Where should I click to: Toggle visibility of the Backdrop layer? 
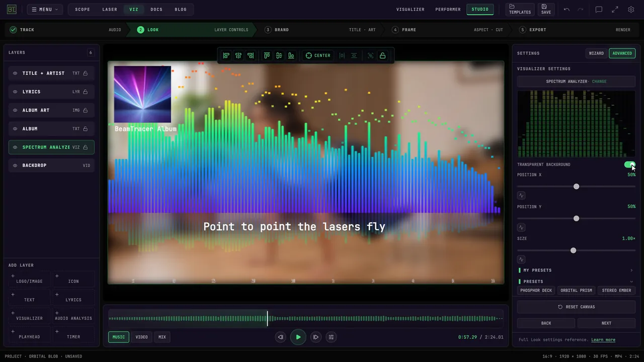pos(15,165)
